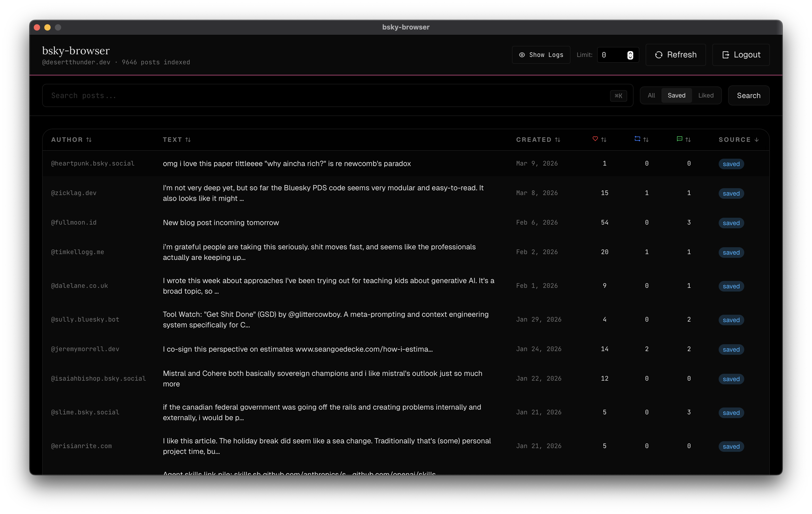Open the @desertthunder.dev profile handle

76,62
